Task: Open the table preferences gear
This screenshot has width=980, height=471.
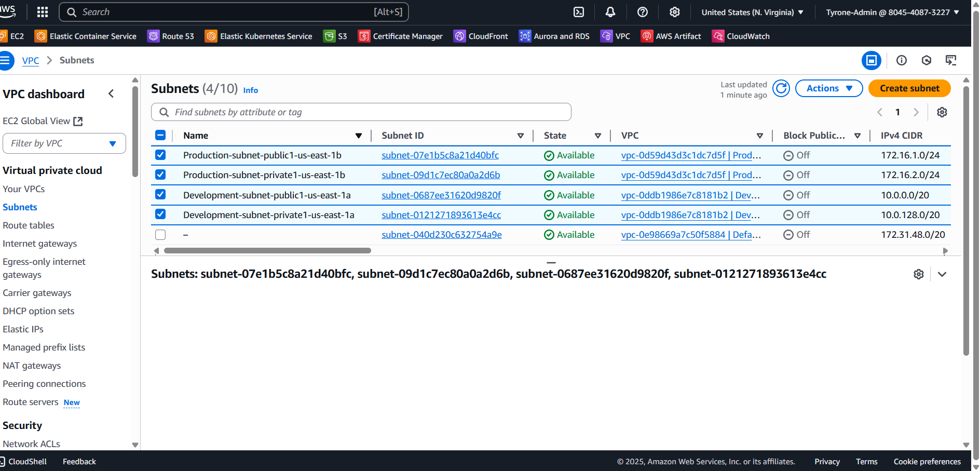Action: [942, 112]
